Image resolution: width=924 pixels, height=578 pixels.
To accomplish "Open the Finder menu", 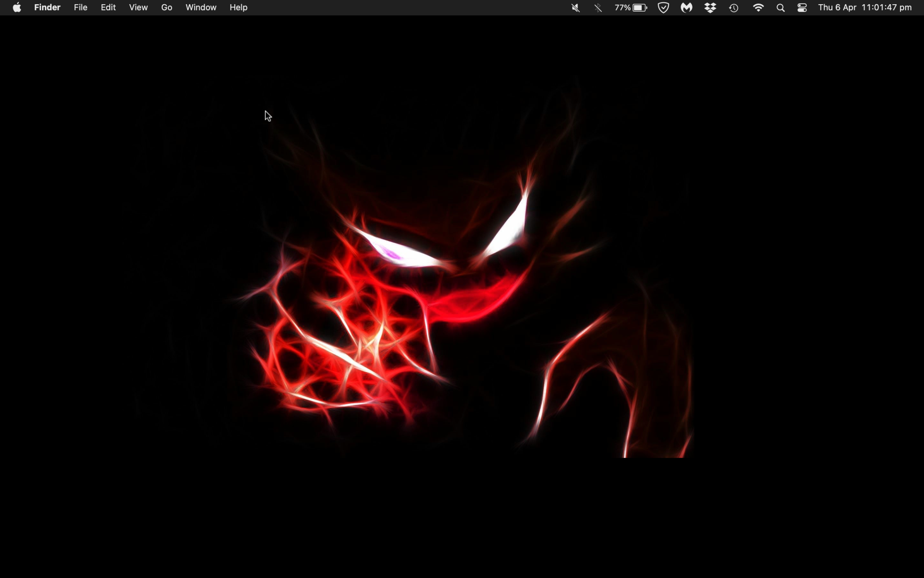I will coord(47,7).
